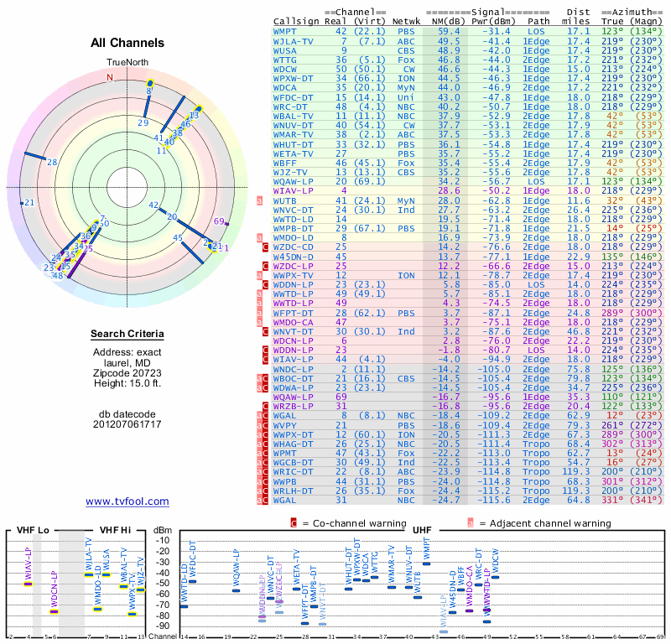
Task: Select the WJLA-TV callsign row
Action: pos(467,41)
